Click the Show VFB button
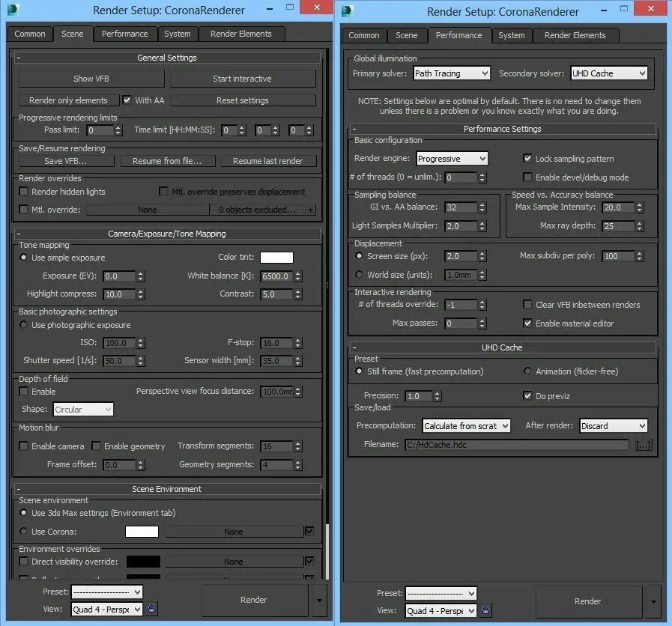 pyautogui.click(x=91, y=79)
